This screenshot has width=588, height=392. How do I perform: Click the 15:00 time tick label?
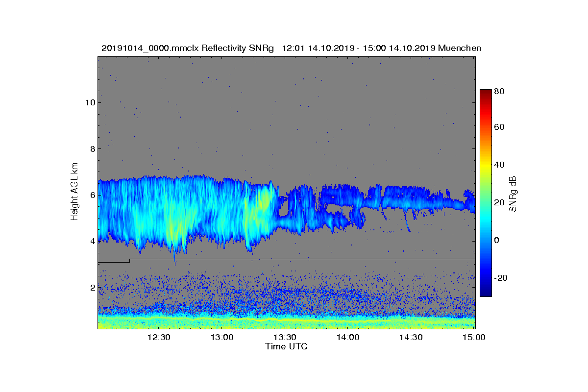pos(474,338)
